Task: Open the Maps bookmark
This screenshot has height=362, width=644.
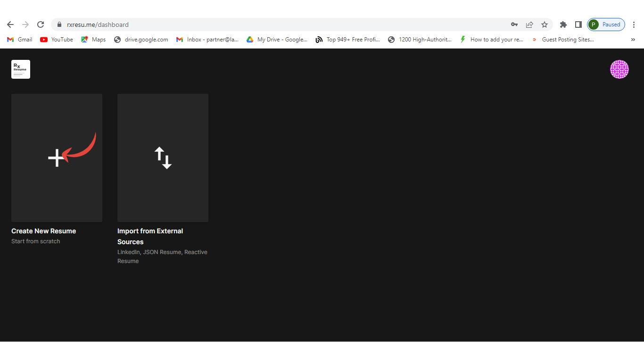Action: 93,40
